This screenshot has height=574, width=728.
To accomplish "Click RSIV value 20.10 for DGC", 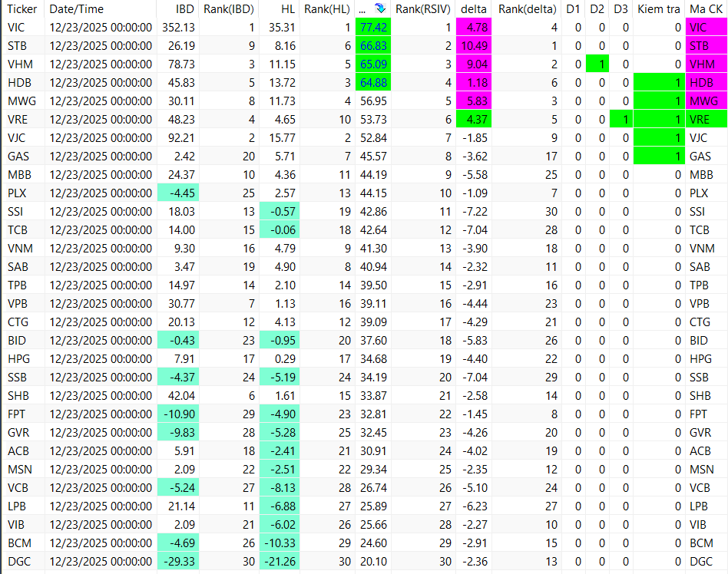I will (373, 562).
